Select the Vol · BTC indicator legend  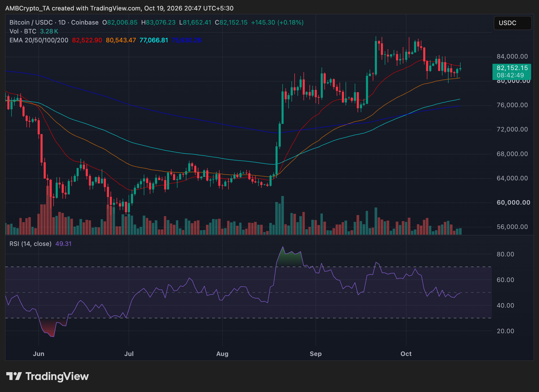coord(23,31)
